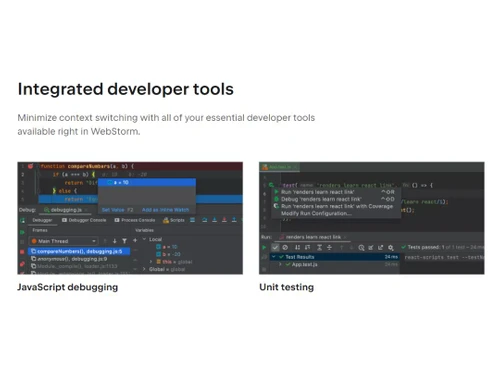Click the Export Test Results icon
The width and height of the screenshot is (500, 375).
381,247
